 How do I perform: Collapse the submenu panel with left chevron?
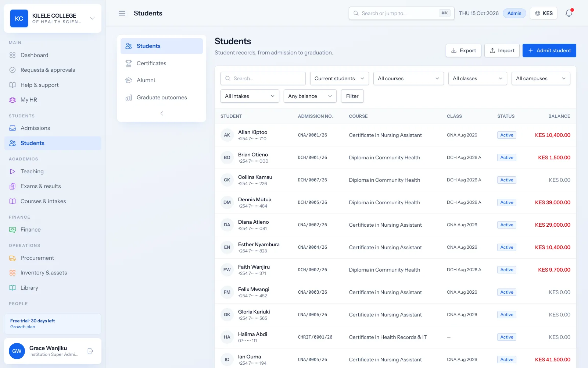click(x=162, y=113)
